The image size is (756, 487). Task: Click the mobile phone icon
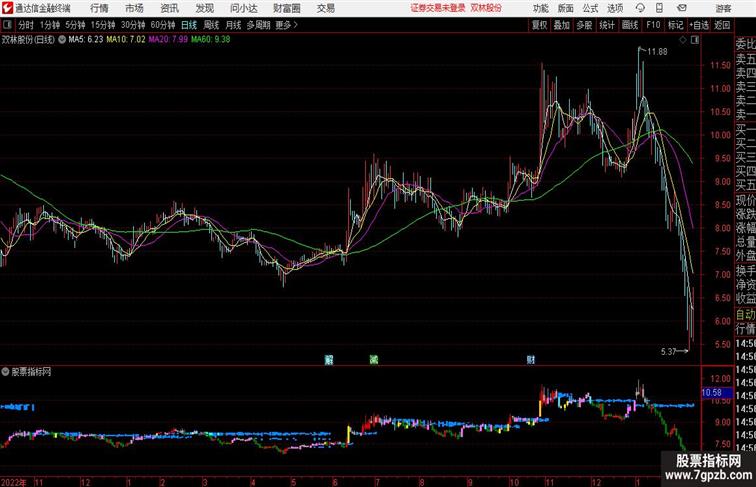pos(659,8)
